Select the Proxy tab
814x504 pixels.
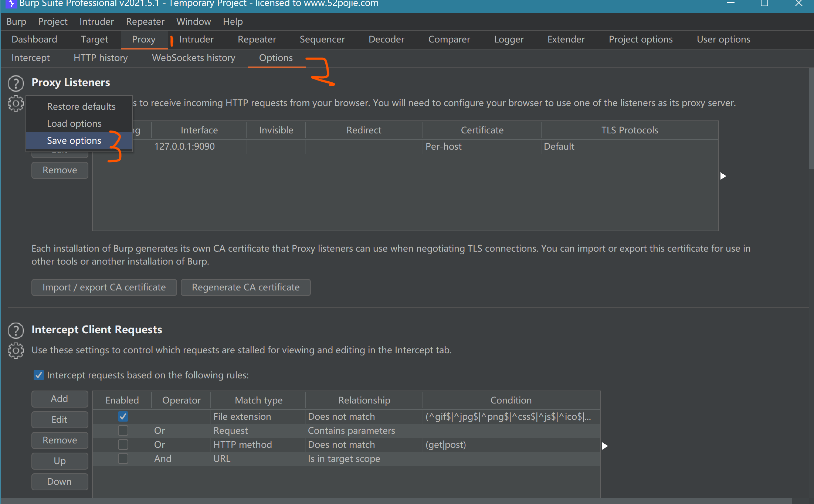(x=144, y=40)
